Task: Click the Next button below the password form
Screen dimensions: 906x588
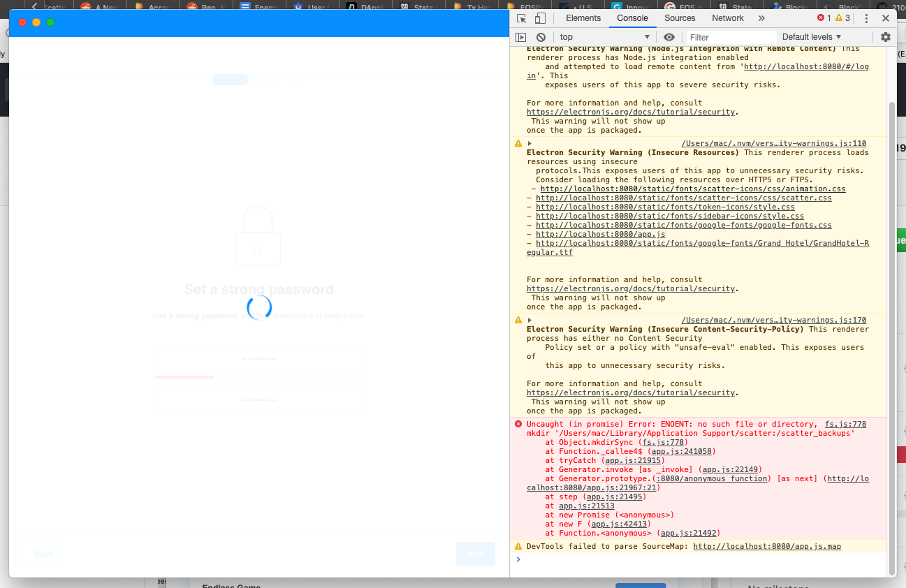Action: [x=476, y=554]
